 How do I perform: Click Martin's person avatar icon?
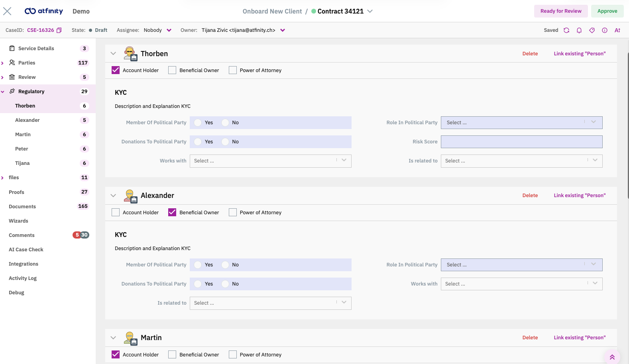(x=130, y=338)
